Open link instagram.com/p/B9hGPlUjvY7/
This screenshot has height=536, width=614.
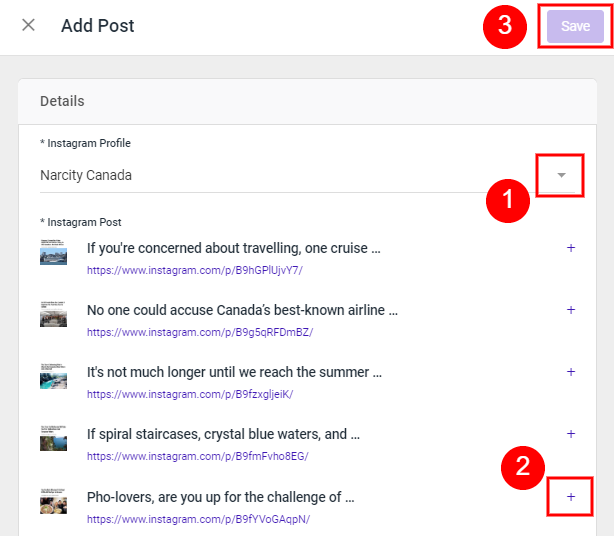click(x=195, y=271)
